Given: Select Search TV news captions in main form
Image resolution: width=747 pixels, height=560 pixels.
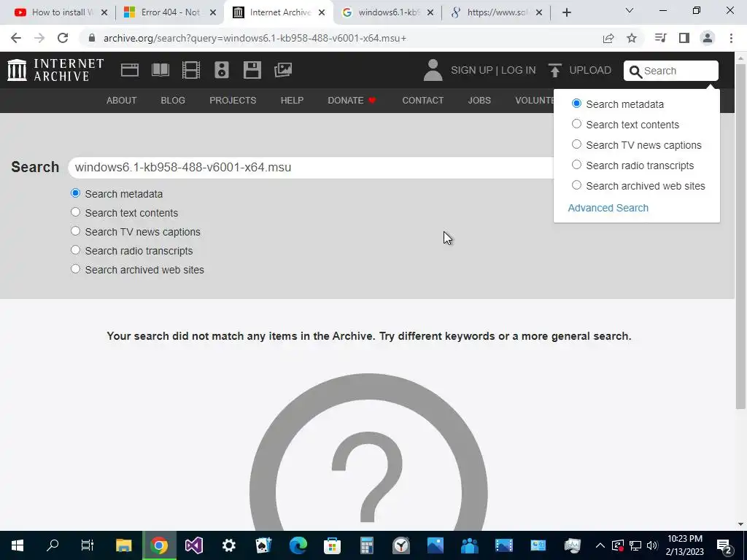Looking at the screenshot, I should (x=75, y=231).
